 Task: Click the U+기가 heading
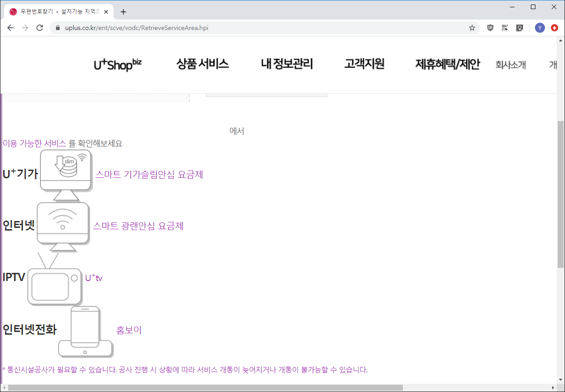tap(20, 174)
